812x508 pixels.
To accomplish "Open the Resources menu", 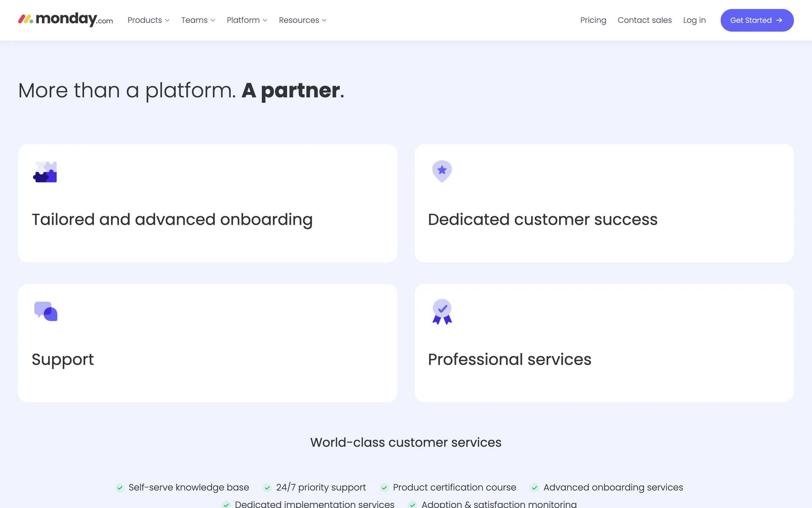I will click(x=302, y=20).
